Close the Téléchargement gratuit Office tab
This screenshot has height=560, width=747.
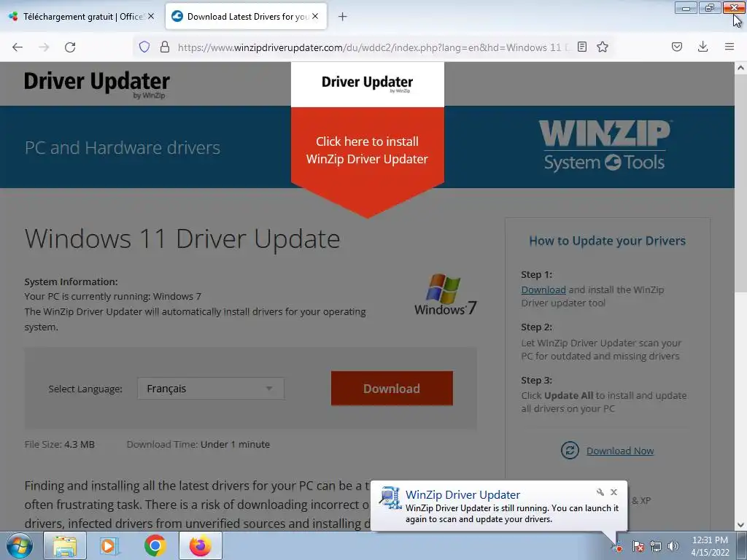click(151, 16)
